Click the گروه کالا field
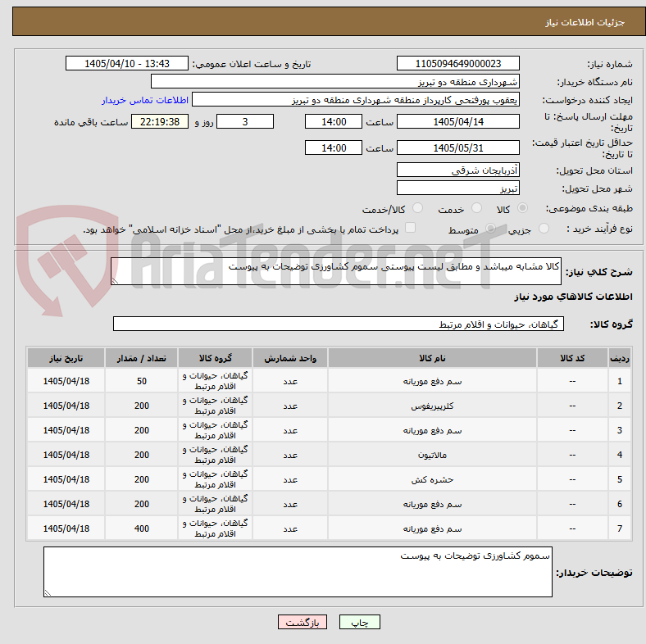The width and height of the screenshot is (646, 644). coord(339,324)
